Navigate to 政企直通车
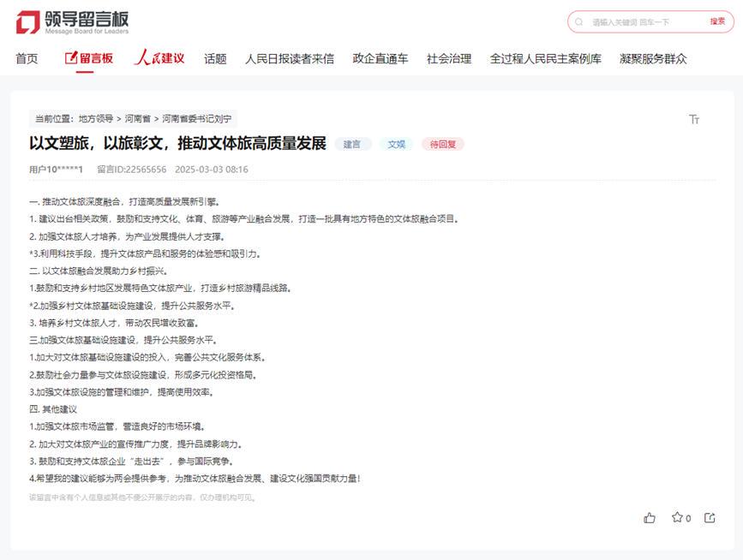The width and height of the screenshot is (743, 560). click(x=380, y=58)
